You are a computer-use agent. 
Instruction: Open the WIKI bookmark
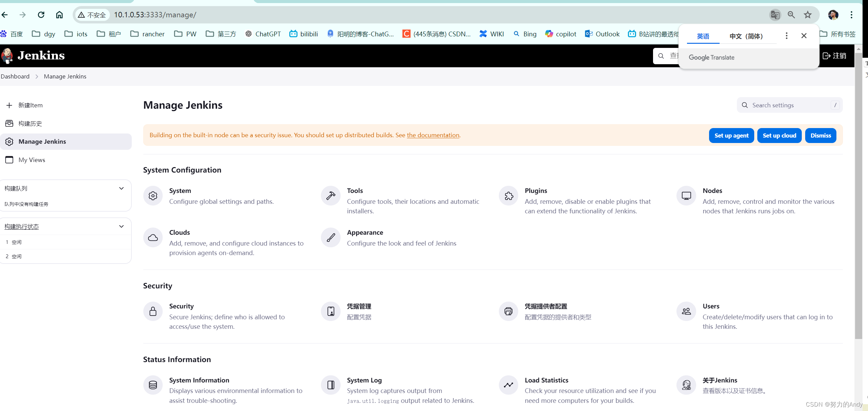point(491,34)
